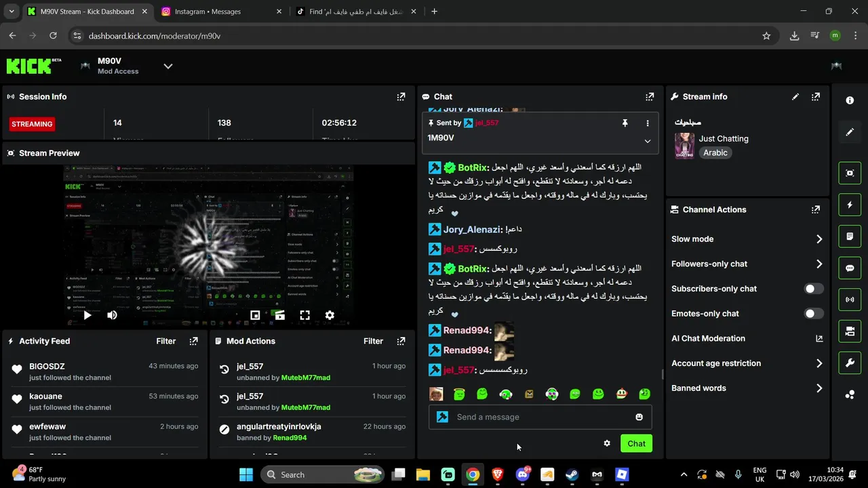Focus the Send a message field
Screen dimensions: 868x488
(x=540, y=417)
